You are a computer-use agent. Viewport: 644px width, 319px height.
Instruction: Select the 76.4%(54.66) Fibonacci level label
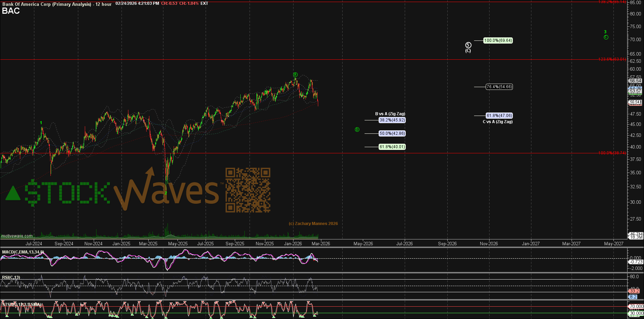coord(499,87)
